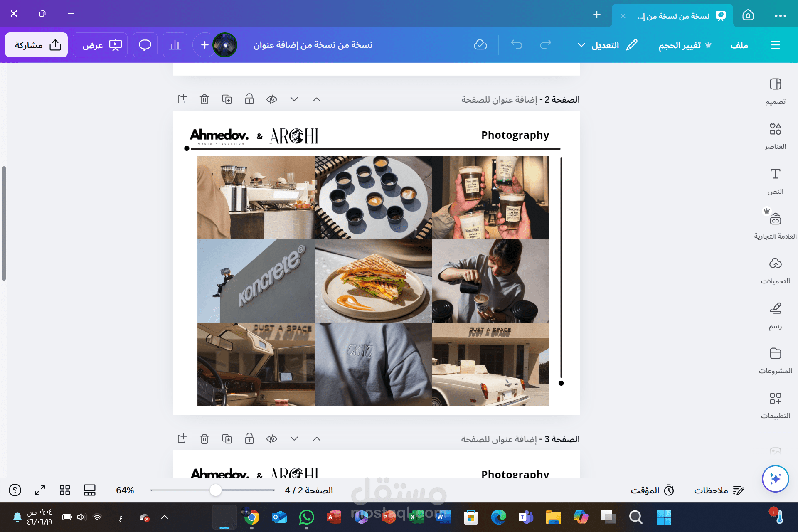Screen dimensions: 798x532
Task: Hide page 2 with the eye icon
Action: 272,99
